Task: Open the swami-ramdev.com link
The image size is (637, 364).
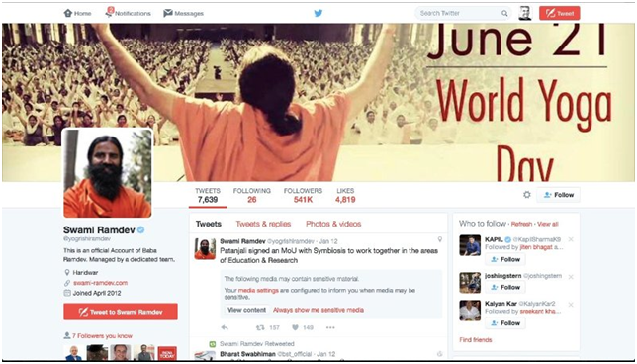Action: 100,283
